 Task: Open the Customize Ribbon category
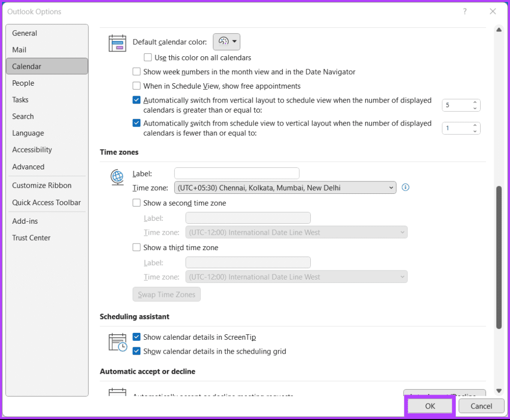pyautogui.click(x=47, y=185)
